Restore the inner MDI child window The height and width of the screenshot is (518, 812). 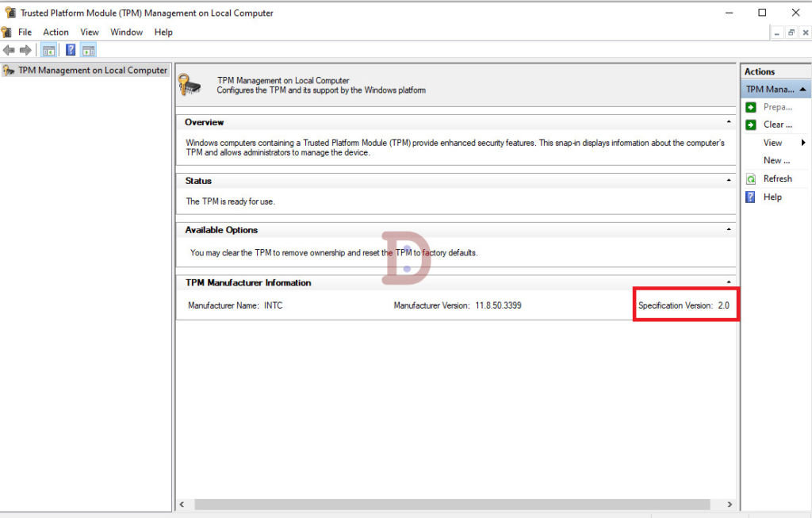click(791, 33)
